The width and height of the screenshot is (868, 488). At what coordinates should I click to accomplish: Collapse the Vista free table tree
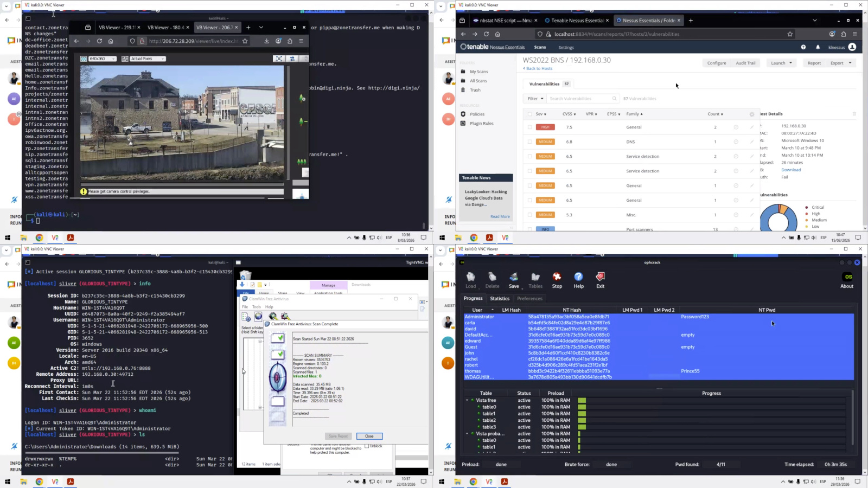(x=467, y=400)
